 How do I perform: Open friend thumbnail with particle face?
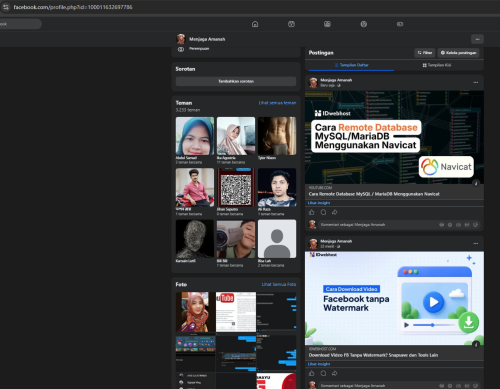pyautogui.click(x=195, y=239)
